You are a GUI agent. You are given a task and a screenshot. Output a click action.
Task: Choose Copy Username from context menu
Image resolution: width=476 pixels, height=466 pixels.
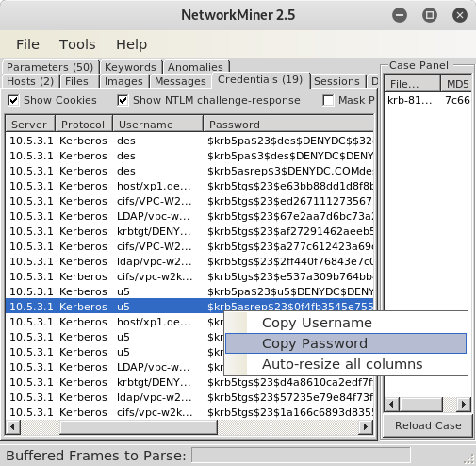click(346, 323)
